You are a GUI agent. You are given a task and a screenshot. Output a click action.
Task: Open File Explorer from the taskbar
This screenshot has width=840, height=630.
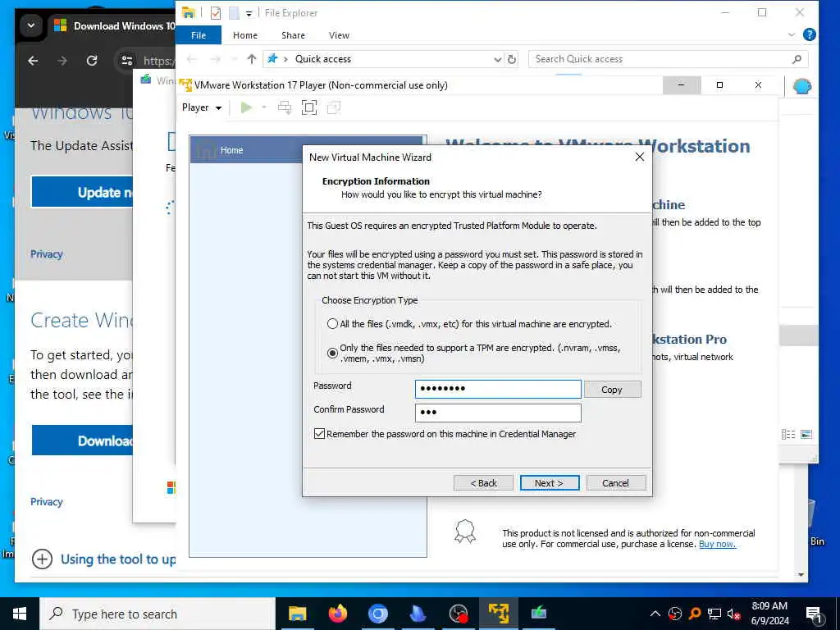[297, 614]
